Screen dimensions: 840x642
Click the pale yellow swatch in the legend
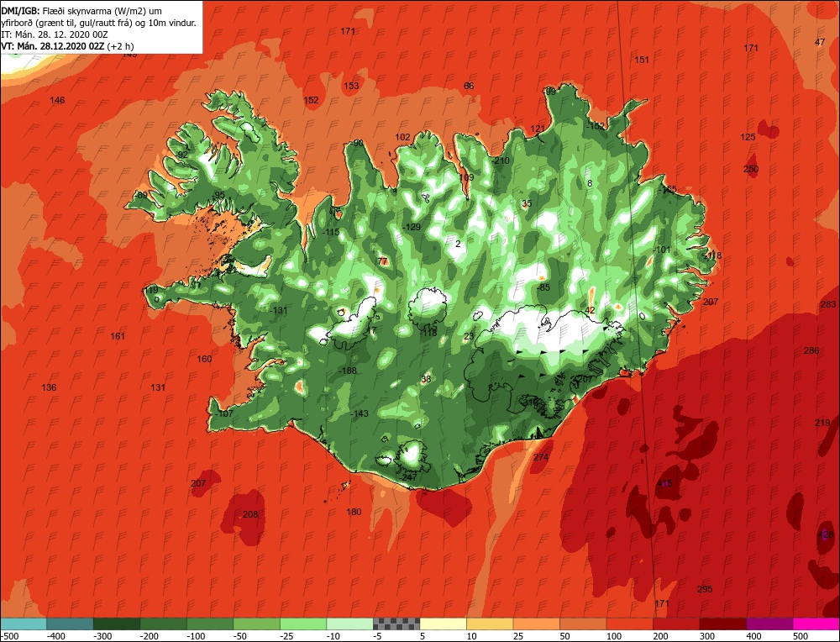click(x=443, y=624)
